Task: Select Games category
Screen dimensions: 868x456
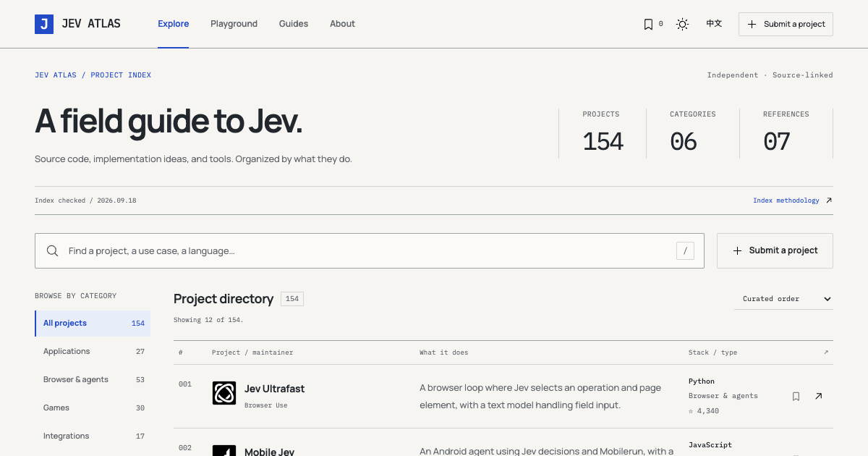Action: coord(93,408)
